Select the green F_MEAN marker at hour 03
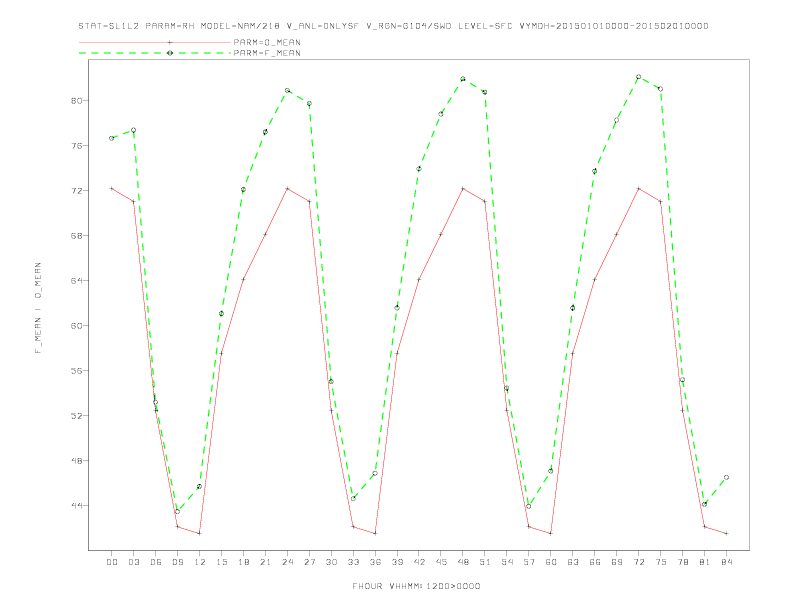 tap(133, 130)
